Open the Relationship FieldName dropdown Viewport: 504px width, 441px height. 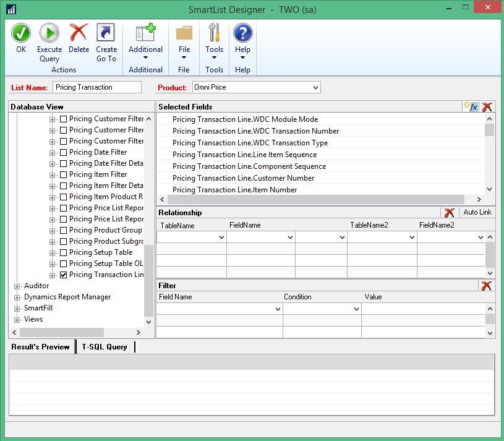tap(290, 238)
